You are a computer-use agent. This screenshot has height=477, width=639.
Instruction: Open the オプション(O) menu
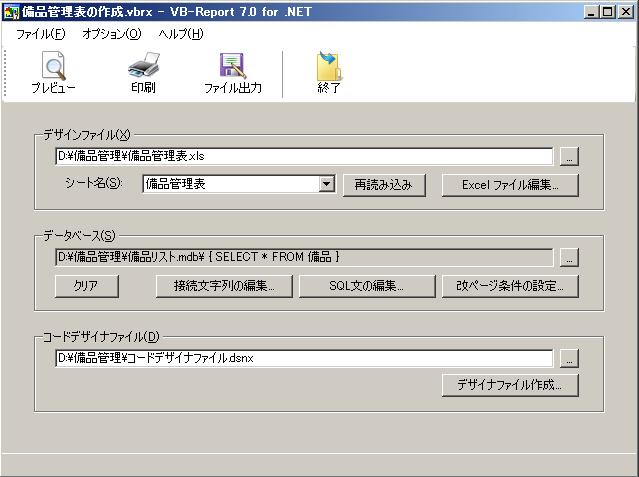pyautogui.click(x=112, y=34)
